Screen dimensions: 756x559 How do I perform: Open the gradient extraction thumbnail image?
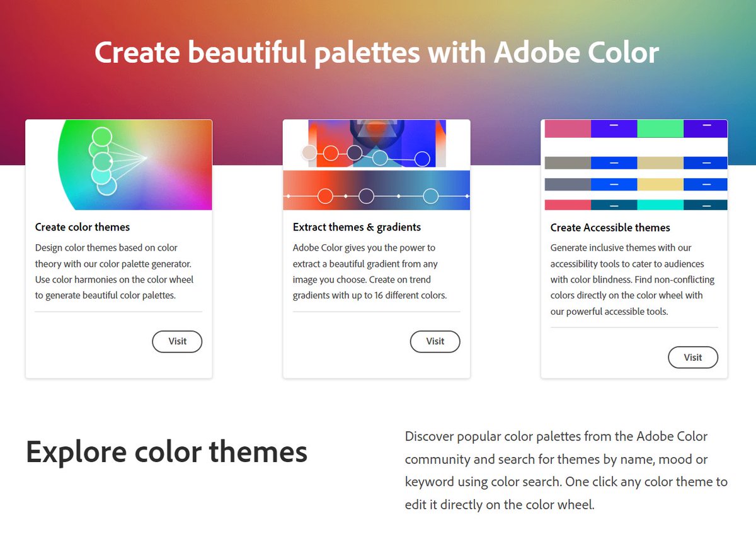click(x=377, y=165)
